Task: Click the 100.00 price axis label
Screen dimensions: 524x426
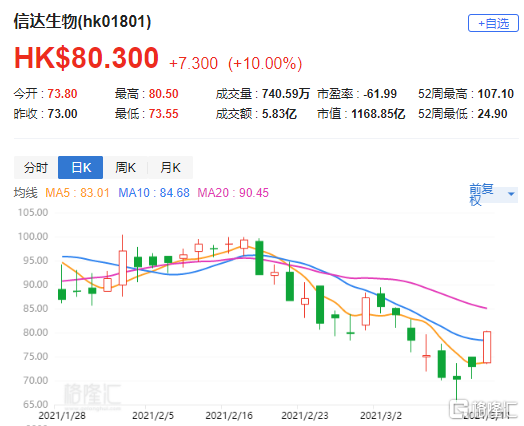Action: tap(33, 237)
